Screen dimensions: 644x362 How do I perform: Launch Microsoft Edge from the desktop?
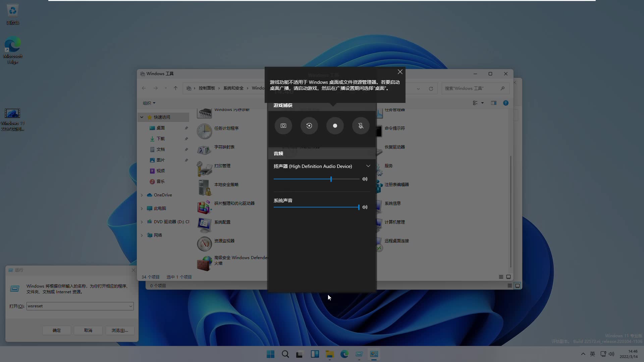[12, 47]
